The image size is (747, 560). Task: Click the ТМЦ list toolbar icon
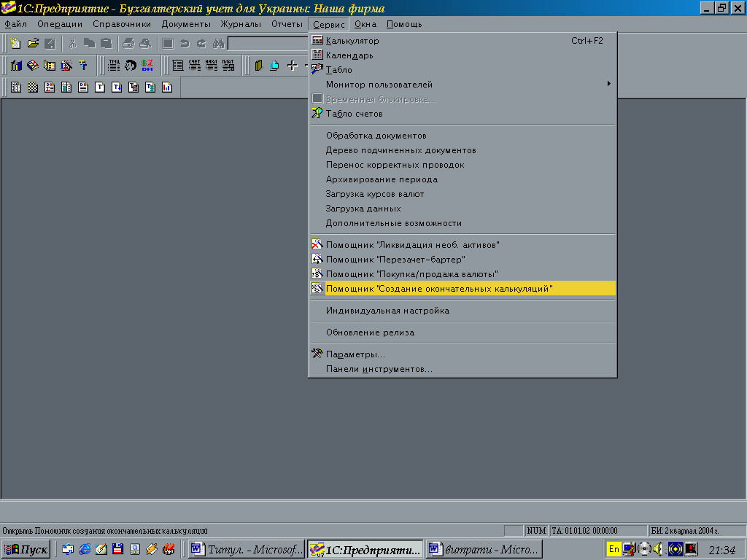(114, 65)
